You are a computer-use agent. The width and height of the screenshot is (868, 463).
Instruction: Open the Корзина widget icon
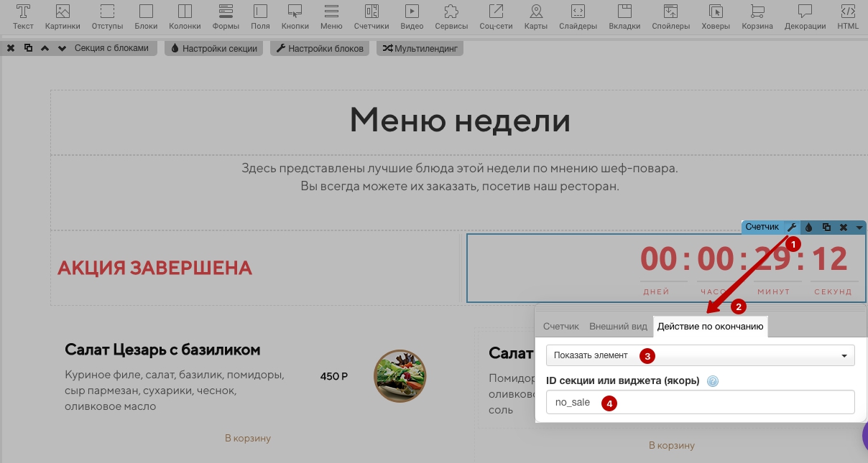tap(758, 17)
